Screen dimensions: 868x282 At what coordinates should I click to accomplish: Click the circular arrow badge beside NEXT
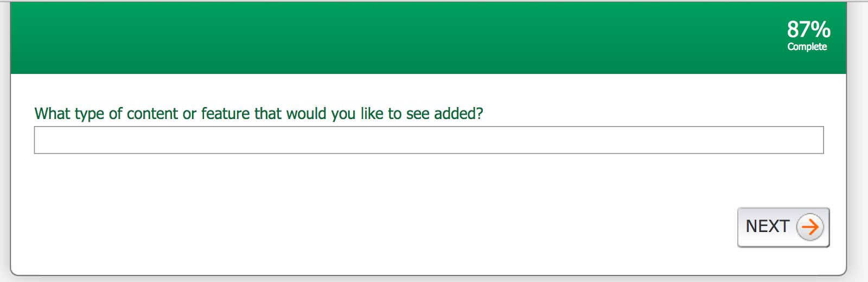tap(810, 227)
